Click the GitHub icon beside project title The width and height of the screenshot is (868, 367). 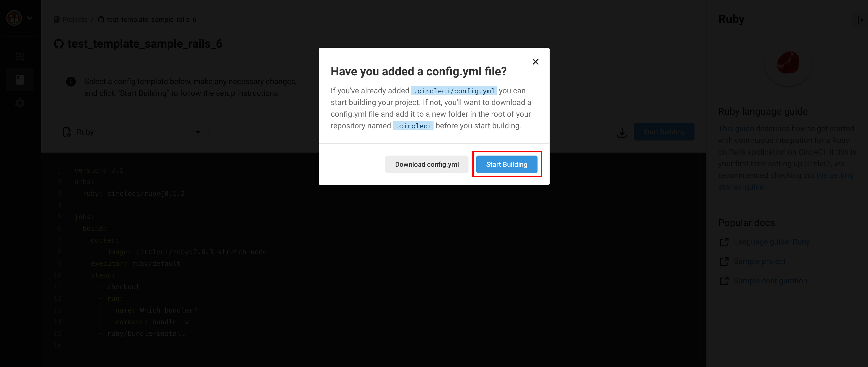click(59, 44)
